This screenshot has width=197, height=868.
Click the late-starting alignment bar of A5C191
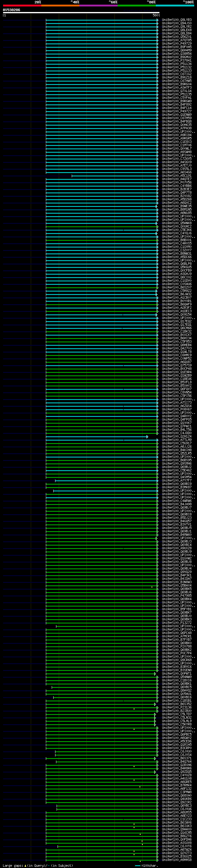click(x=115, y=176)
